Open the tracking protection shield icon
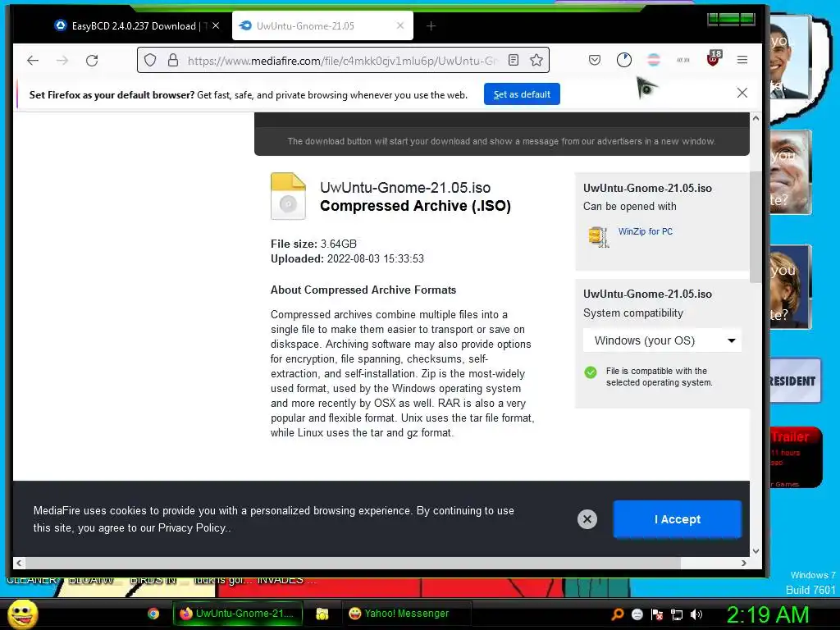Viewport: 840px width, 630px height. point(150,60)
